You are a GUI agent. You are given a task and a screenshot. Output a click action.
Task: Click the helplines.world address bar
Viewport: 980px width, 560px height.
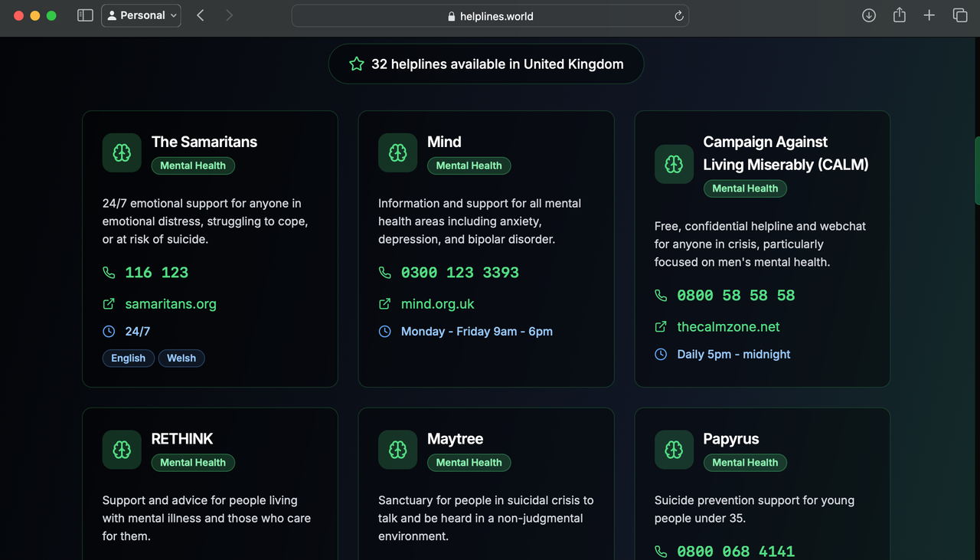tap(490, 16)
